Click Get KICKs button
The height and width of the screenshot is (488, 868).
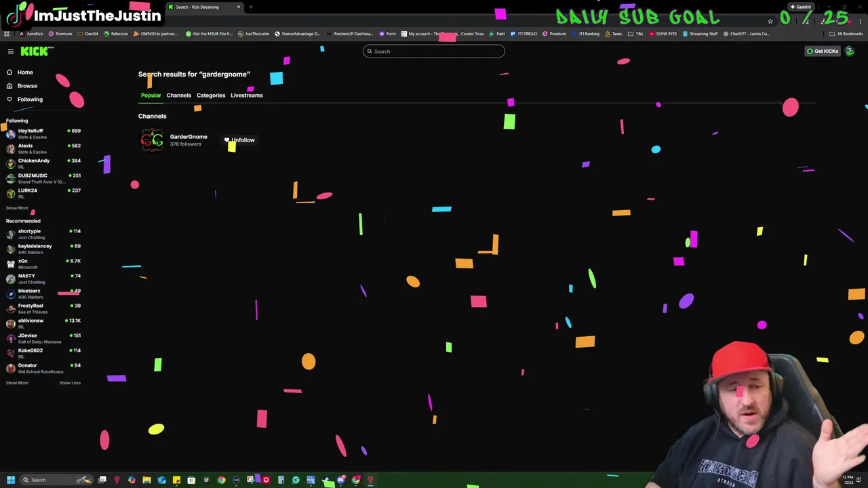822,52
